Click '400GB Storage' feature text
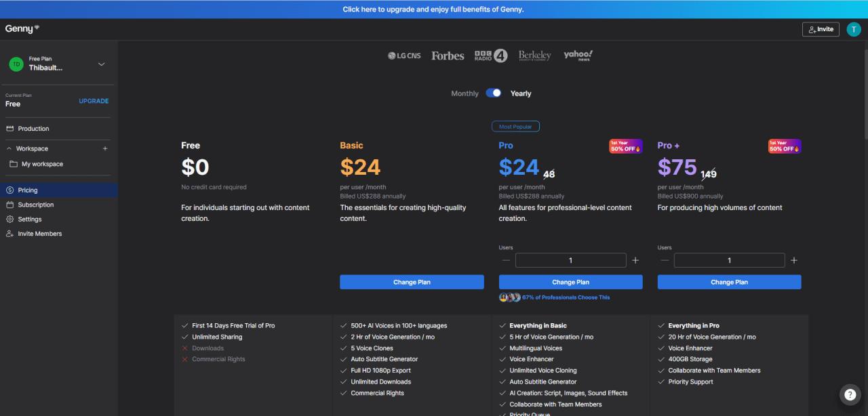Viewport: 868px width, 416px height. pos(690,359)
